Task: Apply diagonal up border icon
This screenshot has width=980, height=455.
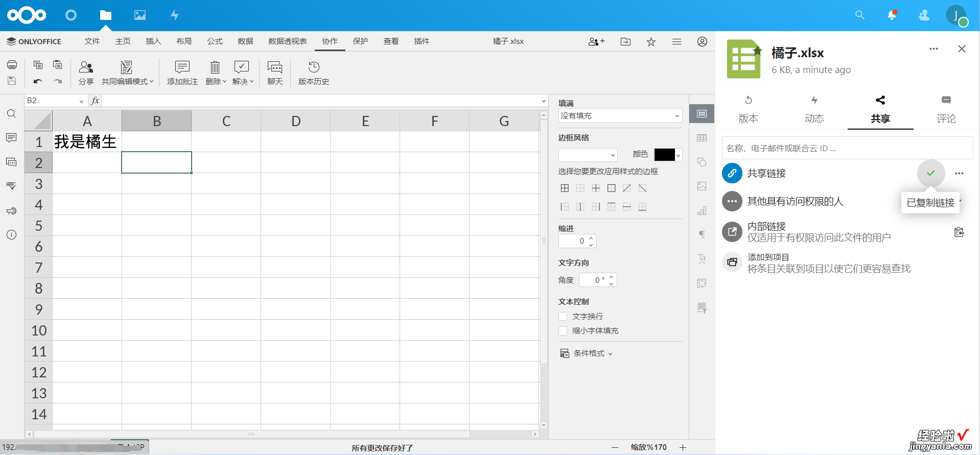Action: (x=627, y=188)
